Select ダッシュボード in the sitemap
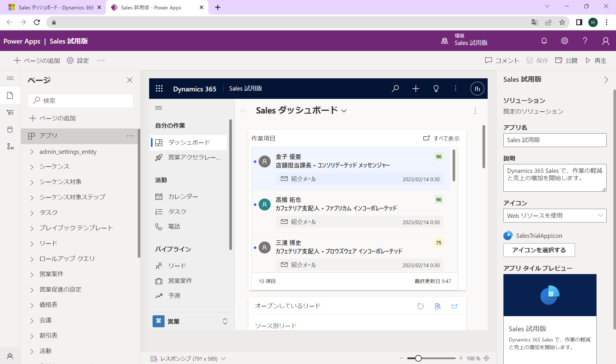Viewport: 616px width, 364px height. pyautogui.click(x=188, y=142)
